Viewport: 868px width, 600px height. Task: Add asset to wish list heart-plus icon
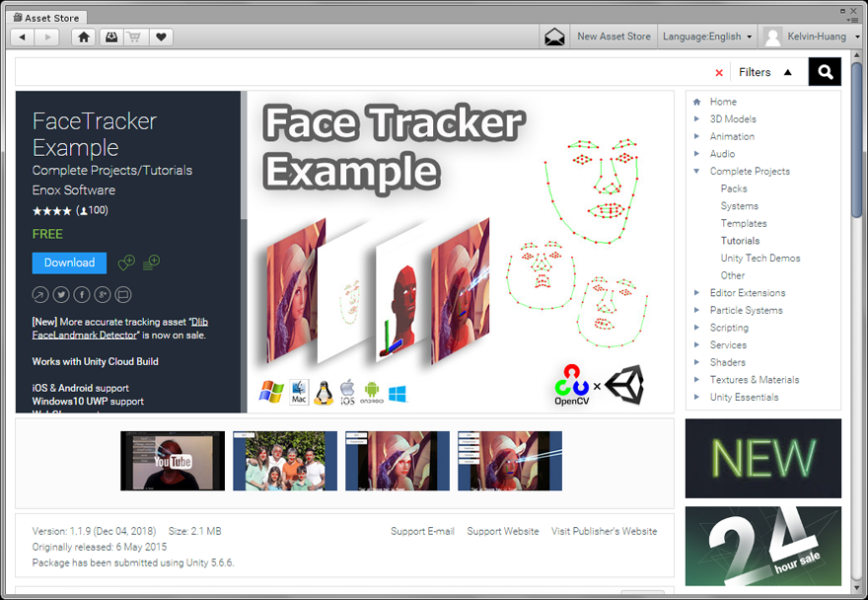(126, 262)
